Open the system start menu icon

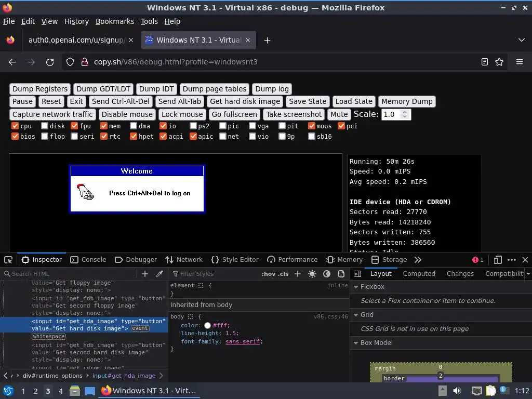[x=8, y=391]
